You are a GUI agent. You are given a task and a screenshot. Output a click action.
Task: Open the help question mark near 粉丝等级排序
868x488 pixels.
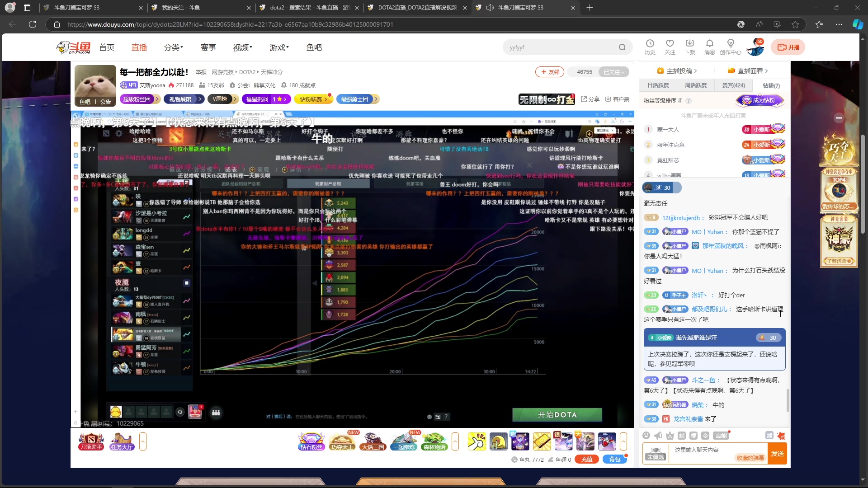click(x=689, y=101)
